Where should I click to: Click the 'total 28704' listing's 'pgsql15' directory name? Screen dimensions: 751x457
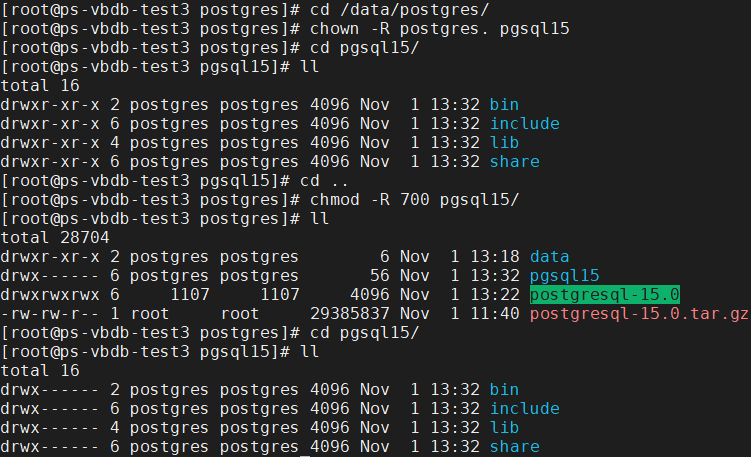click(x=564, y=275)
